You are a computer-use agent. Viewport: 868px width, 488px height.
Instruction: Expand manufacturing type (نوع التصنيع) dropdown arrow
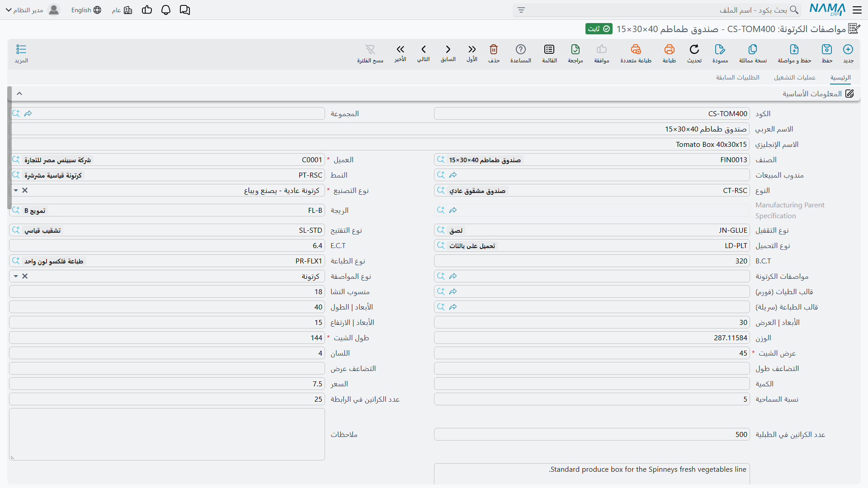(x=16, y=190)
